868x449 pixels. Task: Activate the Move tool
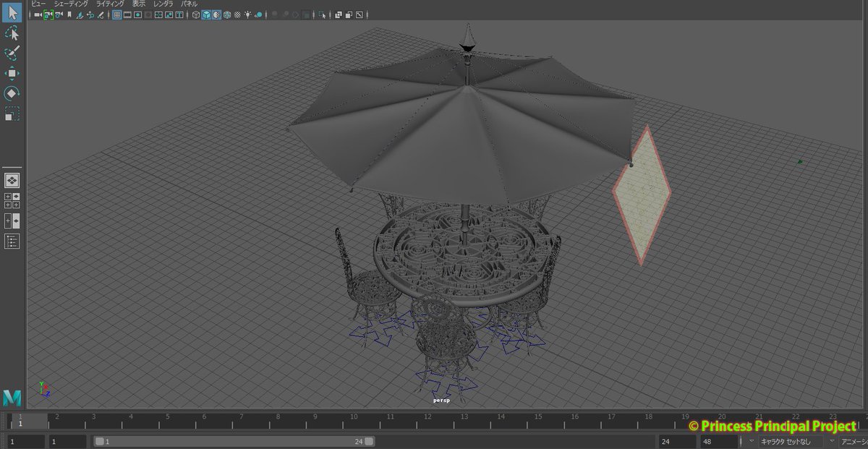12,73
